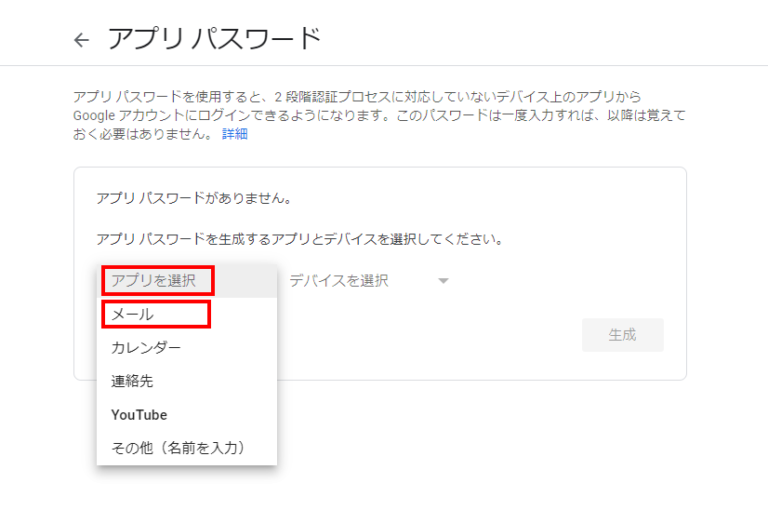This screenshot has width=768, height=510.
Task: Click empty area below the password card
Action: pos(480,440)
